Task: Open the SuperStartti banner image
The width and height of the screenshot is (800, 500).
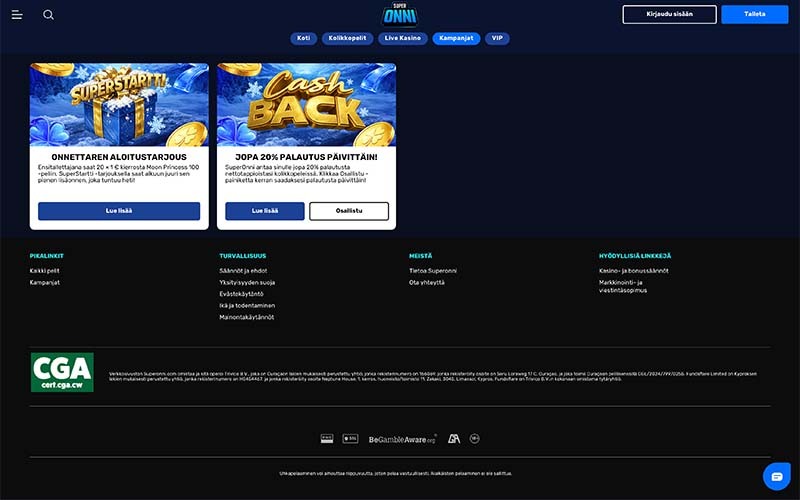Action: (119, 105)
